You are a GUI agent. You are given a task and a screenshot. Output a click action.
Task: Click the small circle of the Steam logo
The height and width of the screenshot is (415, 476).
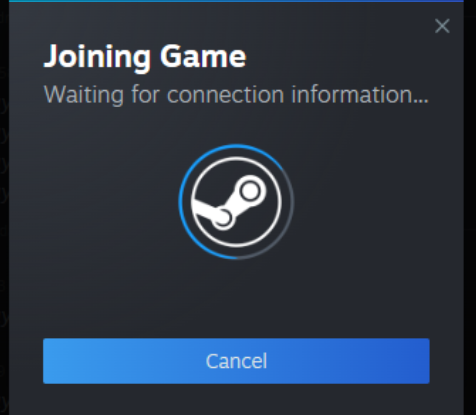click(223, 217)
